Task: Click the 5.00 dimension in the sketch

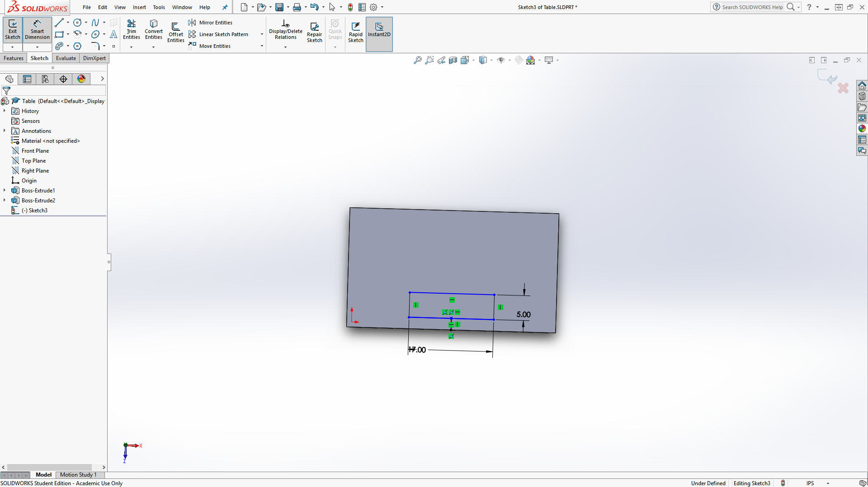Action: point(524,314)
